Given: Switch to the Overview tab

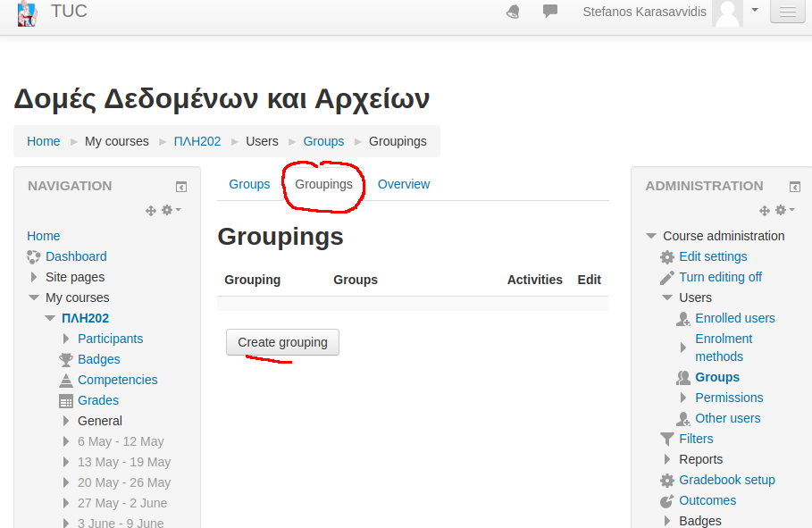Looking at the screenshot, I should point(404,184).
